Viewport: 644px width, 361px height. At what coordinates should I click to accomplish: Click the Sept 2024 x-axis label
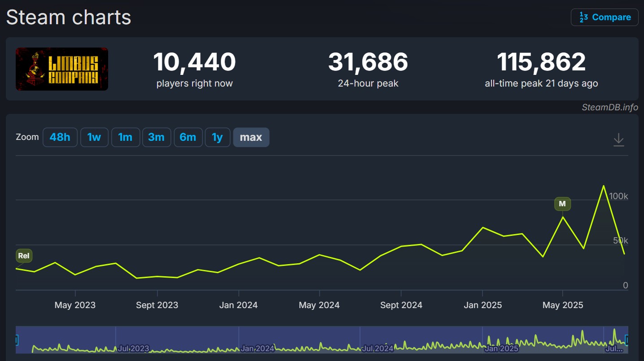(401, 305)
